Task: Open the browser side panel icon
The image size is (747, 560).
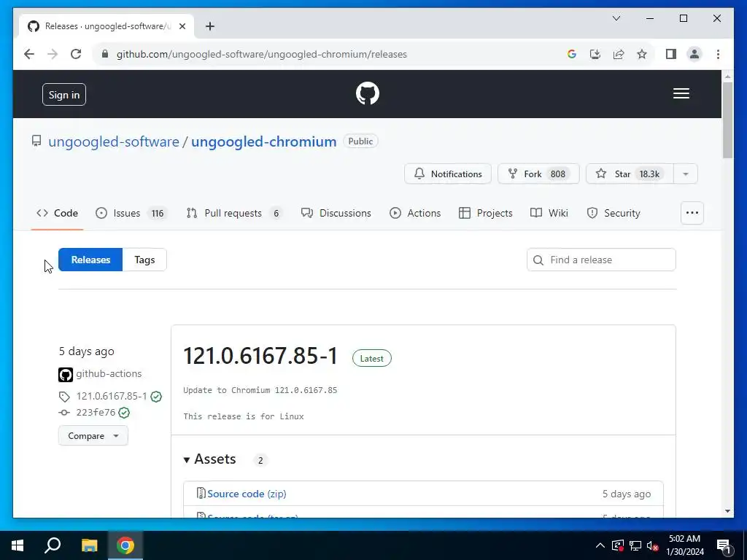Action: pos(671,54)
